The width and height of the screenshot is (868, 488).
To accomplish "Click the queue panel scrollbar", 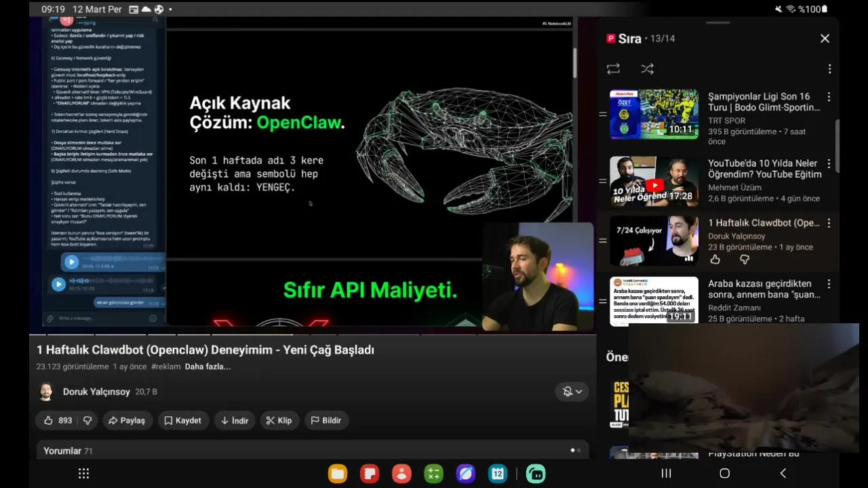I will (837, 146).
